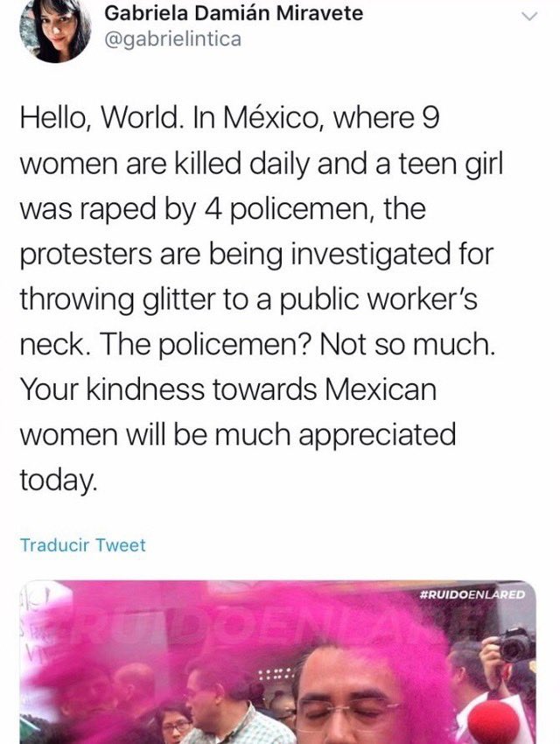Click the Traducir Tweet link

[x=82, y=544]
